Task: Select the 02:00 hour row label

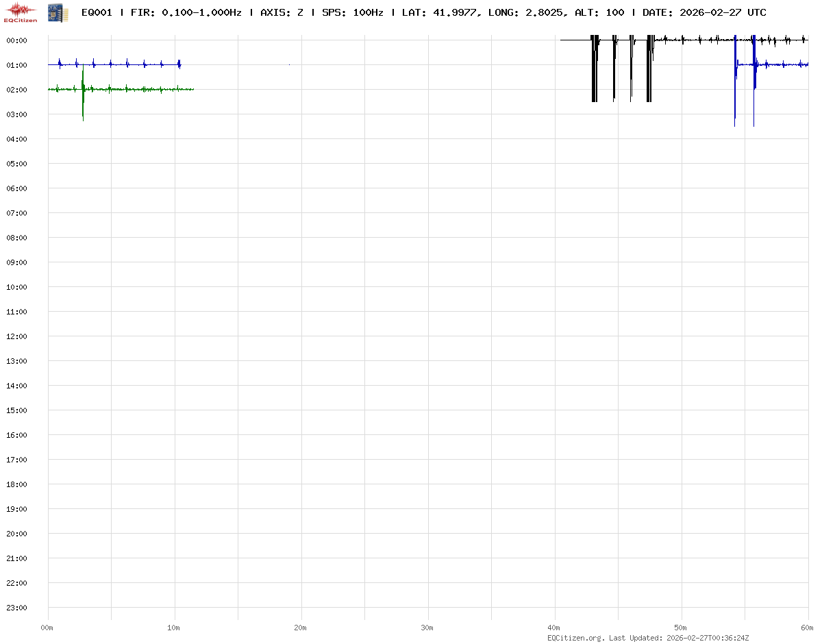Action: (16, 90)
